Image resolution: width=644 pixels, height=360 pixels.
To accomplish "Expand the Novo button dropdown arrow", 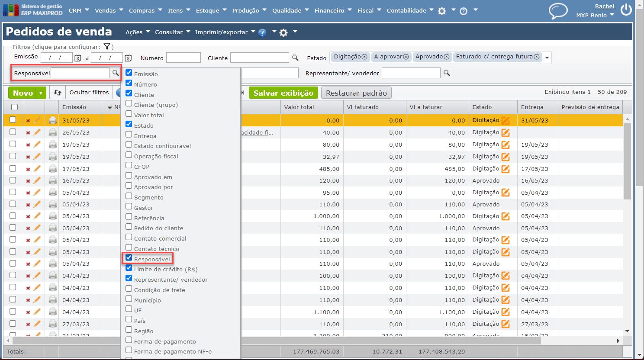I will [41, 93].
